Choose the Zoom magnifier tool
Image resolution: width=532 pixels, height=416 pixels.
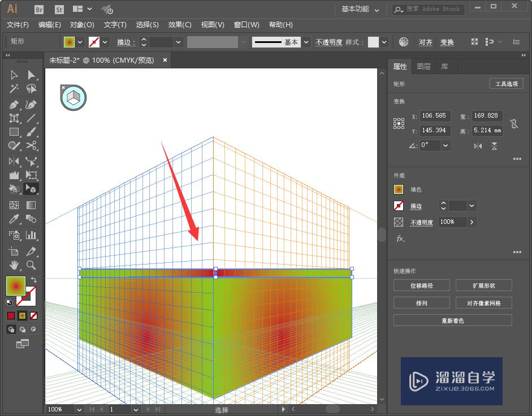32,264
